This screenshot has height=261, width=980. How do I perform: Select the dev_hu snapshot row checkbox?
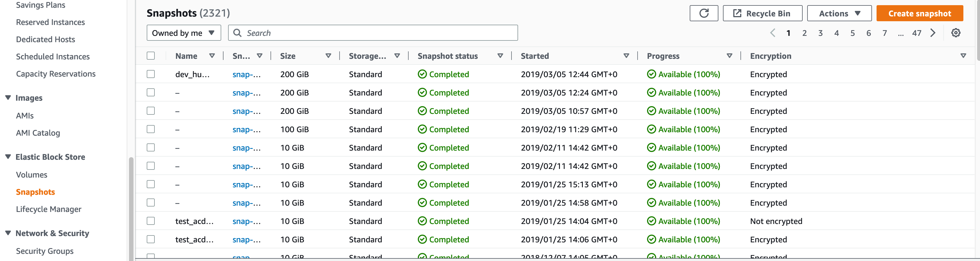[x=151, y=74]
